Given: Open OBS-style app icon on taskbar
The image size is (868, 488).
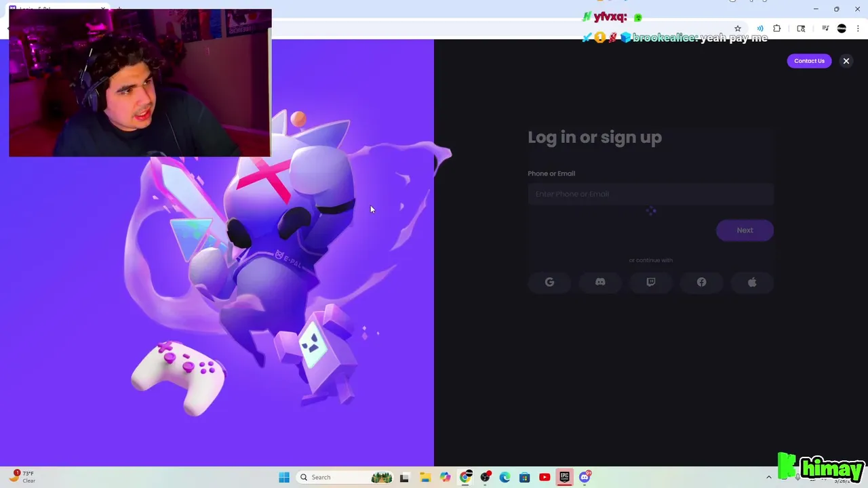Looking at the screenshot, I should 485,477.
